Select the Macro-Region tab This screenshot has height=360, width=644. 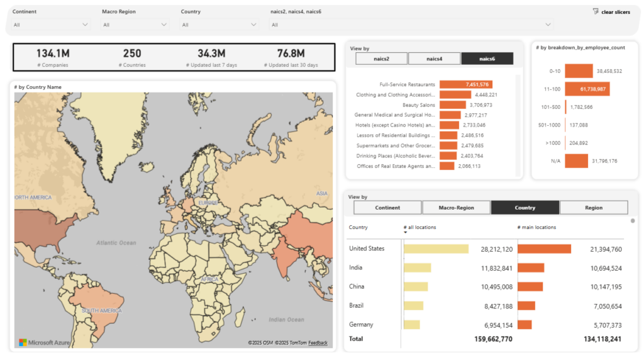pos(456,208)
